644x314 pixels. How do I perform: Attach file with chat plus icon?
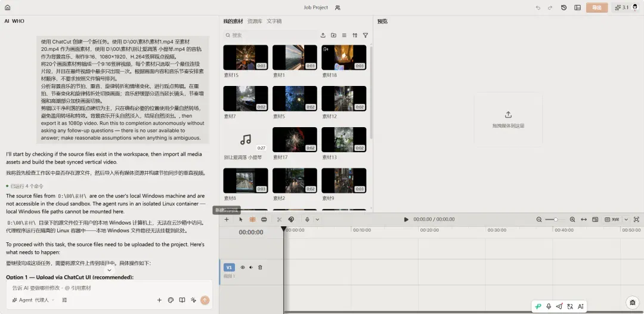[x=159, y=300]
